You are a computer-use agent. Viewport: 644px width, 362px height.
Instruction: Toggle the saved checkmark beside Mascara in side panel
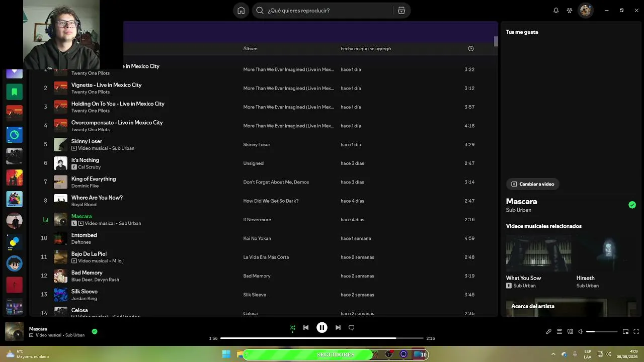pos(632,205)
